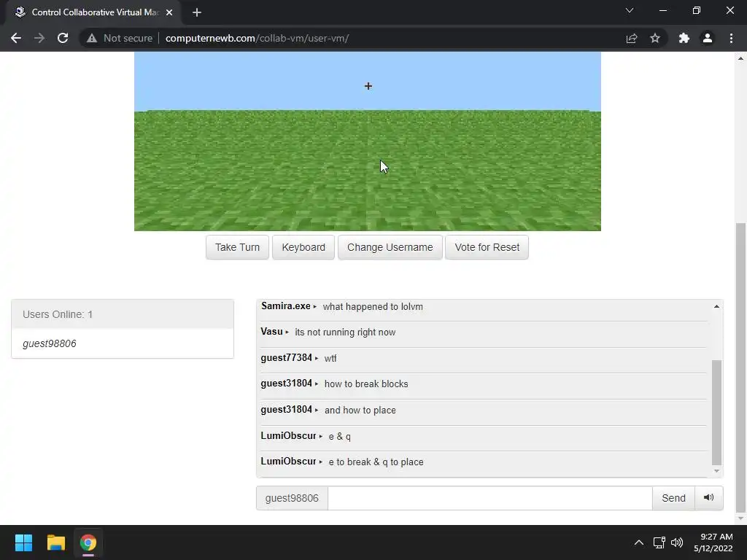Click the chat message input field
Viewport: 747px width, 560px height.
489,498
